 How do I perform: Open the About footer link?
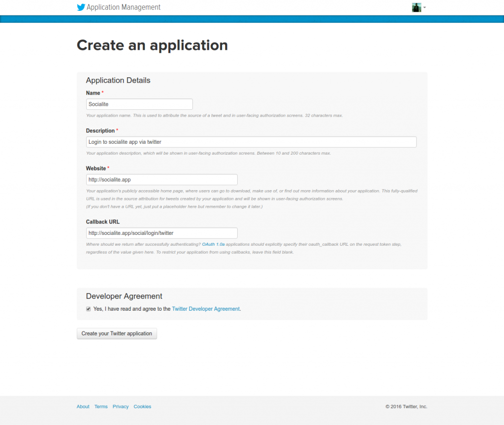coord(83,406)
